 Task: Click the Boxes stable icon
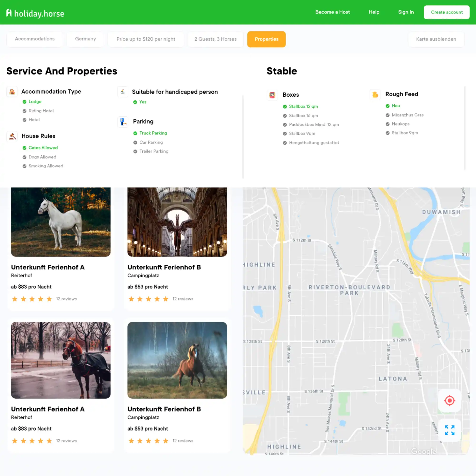[272, 95]
